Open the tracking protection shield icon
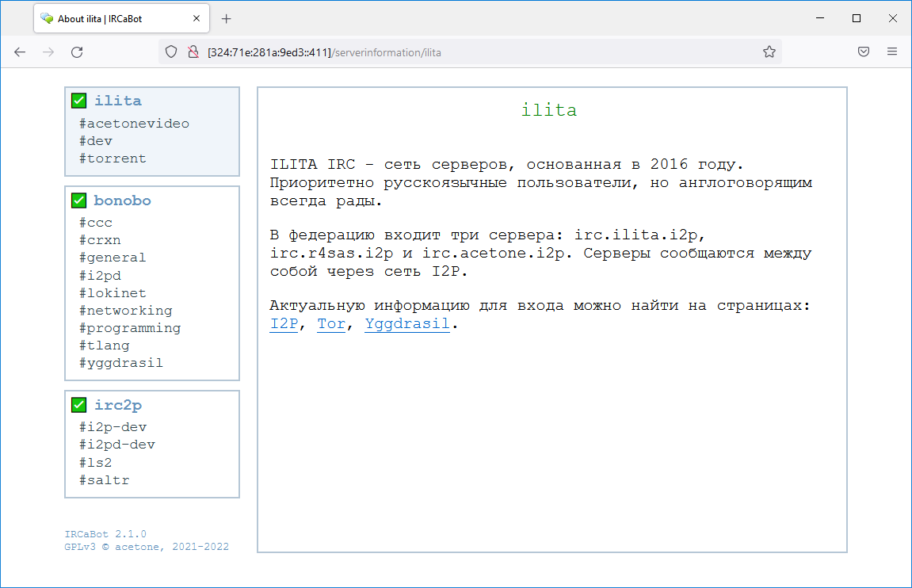The width and height of the screenshot is (912, 588). point(171,52)
